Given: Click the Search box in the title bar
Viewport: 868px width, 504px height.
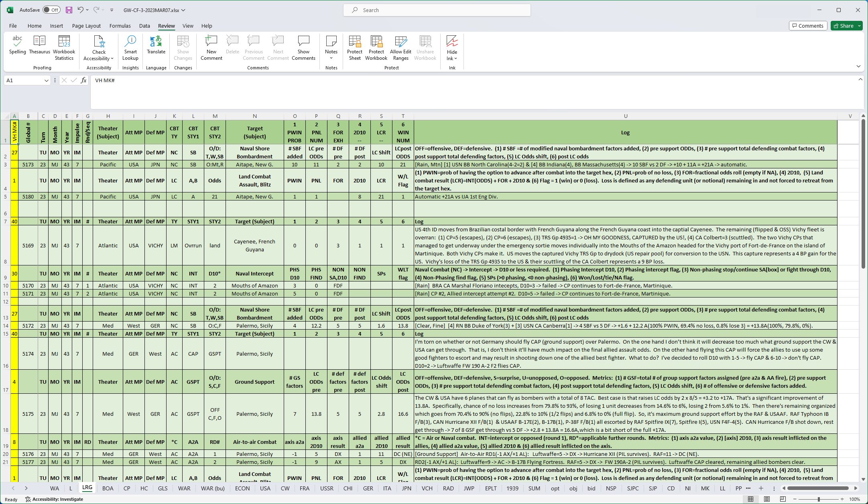Looking at the screenshot, I should pyautogui.click(x=437, y=10).
